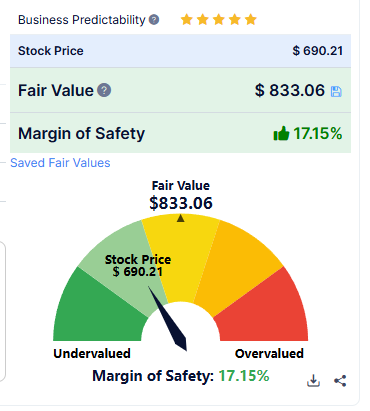Click the $ 833.06 fair value amount
370x411 pixels.
pos(290,90)
